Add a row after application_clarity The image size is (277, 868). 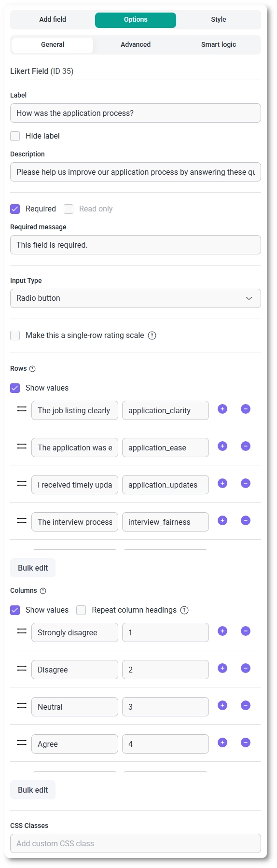[222, 409]
